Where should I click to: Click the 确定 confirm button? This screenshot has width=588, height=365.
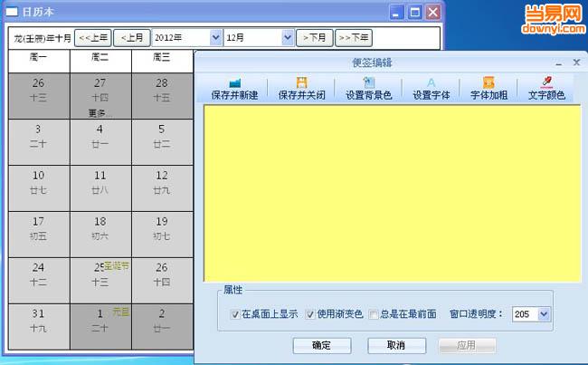[x=322, y=345]
